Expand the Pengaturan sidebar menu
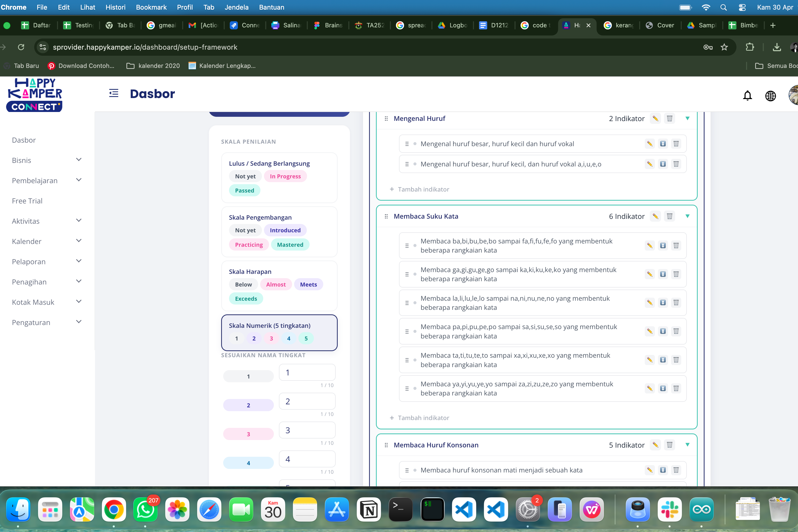The image size is (798, 532). pos(79,322)
